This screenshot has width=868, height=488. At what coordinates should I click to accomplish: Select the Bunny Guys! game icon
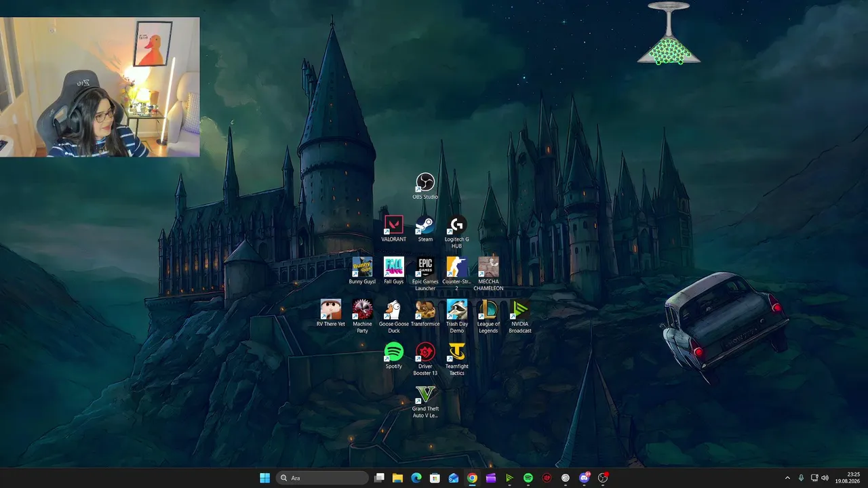coord(362,271)
